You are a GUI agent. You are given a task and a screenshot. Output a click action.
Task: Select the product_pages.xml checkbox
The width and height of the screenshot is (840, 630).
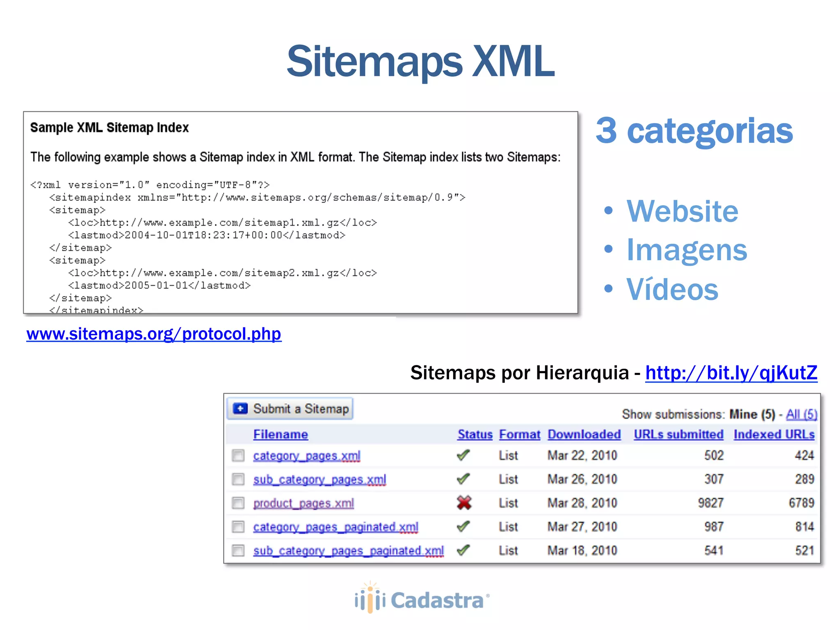point(238,503)
